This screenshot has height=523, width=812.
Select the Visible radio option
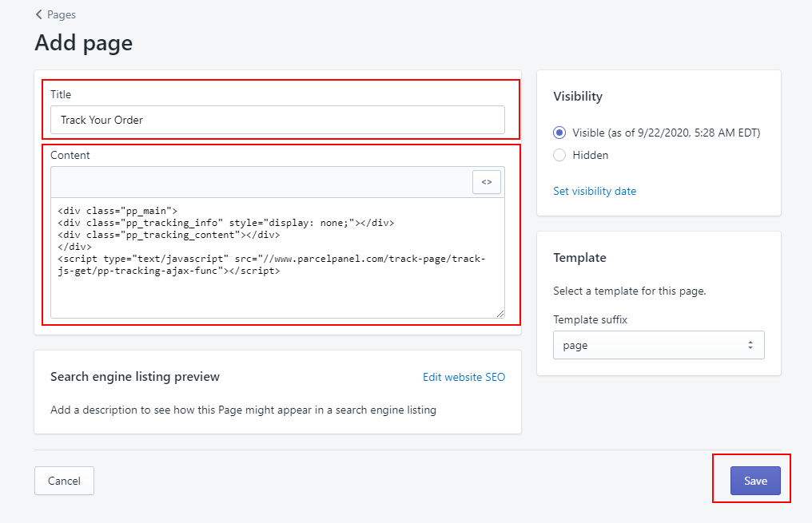[x=559, y=133]
